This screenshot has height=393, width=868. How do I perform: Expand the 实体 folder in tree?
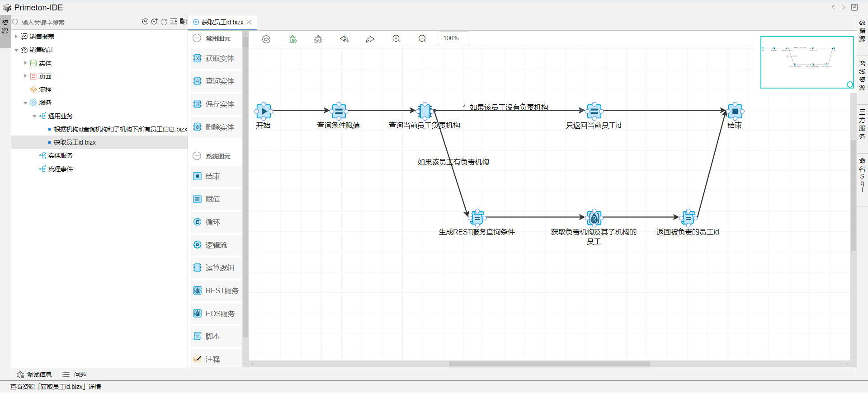tap(25, 63)
